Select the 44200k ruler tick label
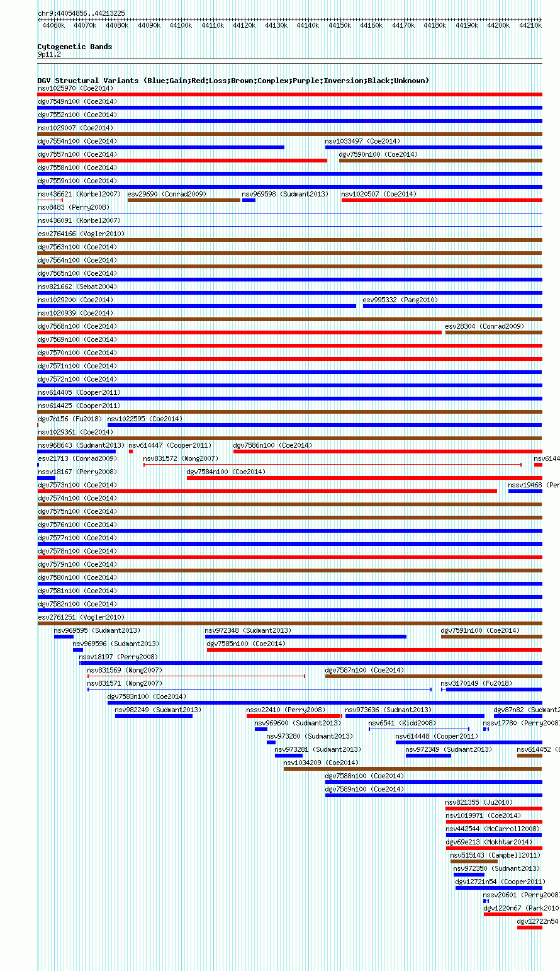Screen dimensions: 560x971 tap(499, 26)
